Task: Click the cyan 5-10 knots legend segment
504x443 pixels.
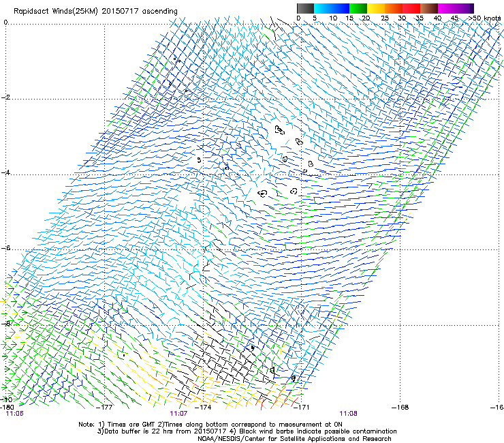Action: [323, 8]
